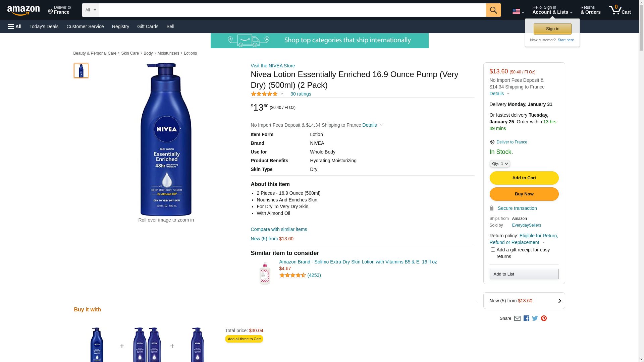644x362 pixels.
Task: Expand the star ratings breakdown
Action: [x=267, y=94]
